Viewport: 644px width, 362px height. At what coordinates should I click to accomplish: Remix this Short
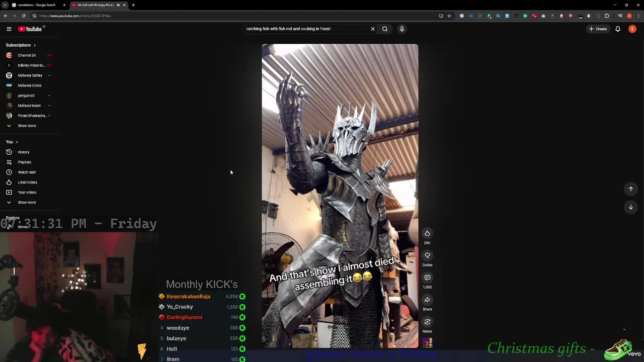click(x=427, y=322)
